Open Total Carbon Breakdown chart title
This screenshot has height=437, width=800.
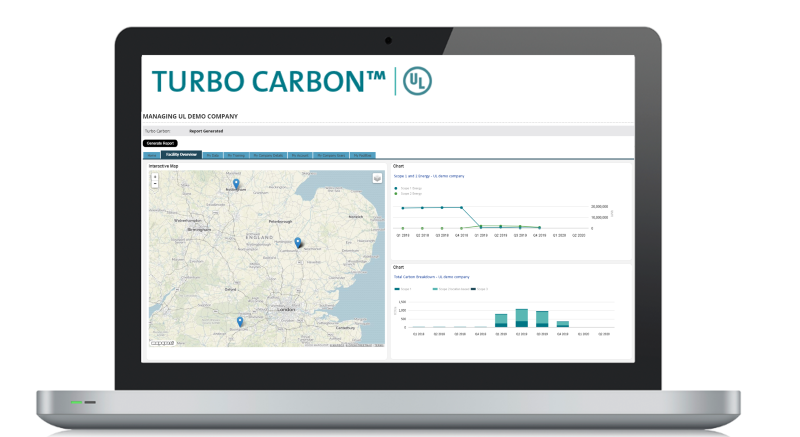pyautogui.click(x=432, y=277)
